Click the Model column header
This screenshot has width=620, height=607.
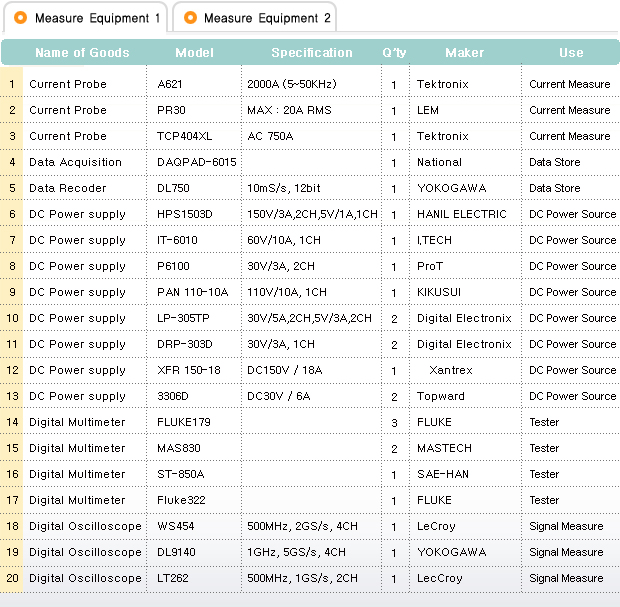[194, 53]
